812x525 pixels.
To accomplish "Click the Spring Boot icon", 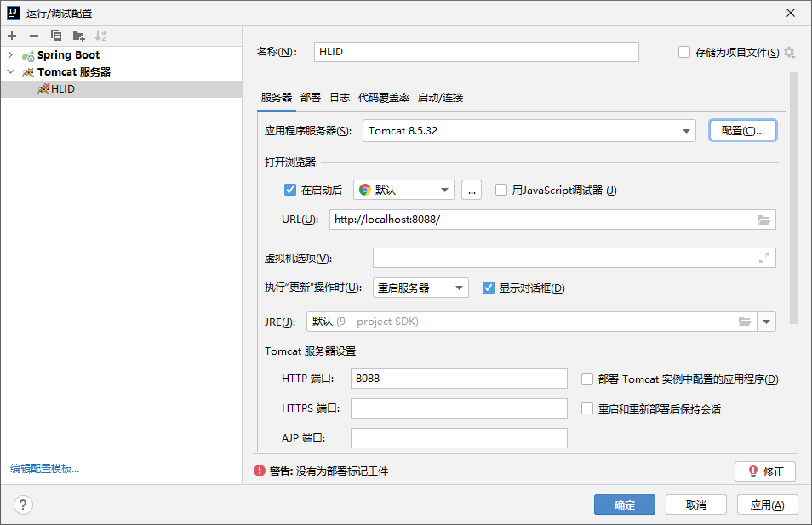I will click(x=28, y=55).
